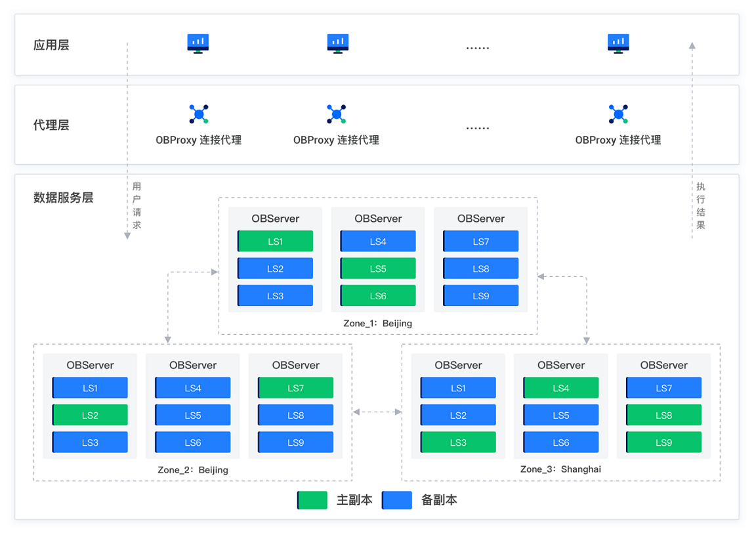Select the leftmost OBProxy connection proxy icon

[x=199, y=114]
